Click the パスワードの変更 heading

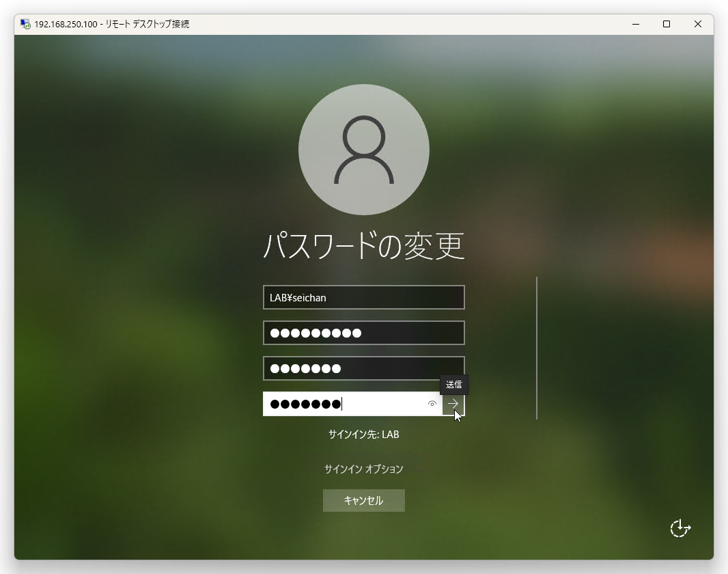[x=363, y=246]
